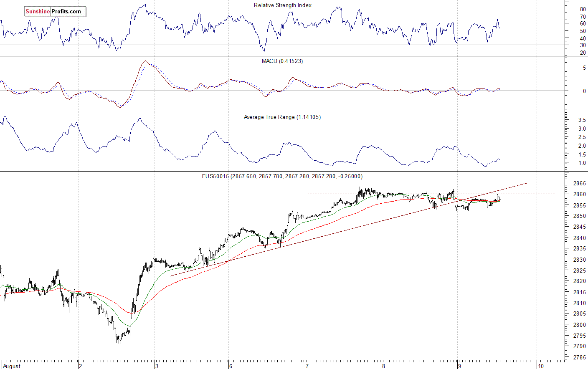Click the rising red trend line end near 2865
This screenshot has height=369, width=588.
point(527,183)
